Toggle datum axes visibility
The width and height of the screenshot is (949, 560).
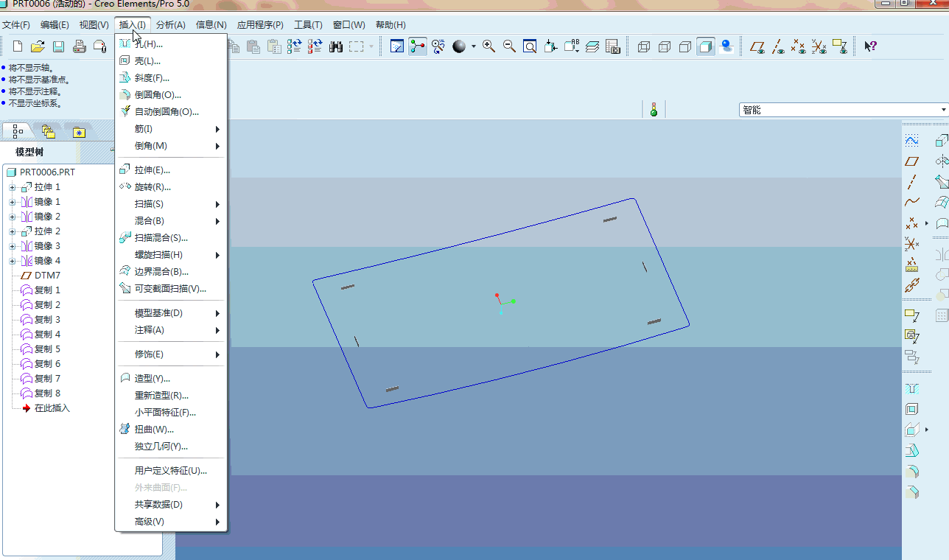pos(777,46)
